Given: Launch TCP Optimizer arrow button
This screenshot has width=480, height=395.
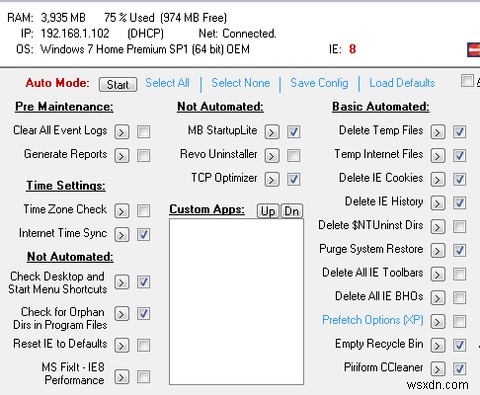Looking at the screenshot, I should (272, 180).
